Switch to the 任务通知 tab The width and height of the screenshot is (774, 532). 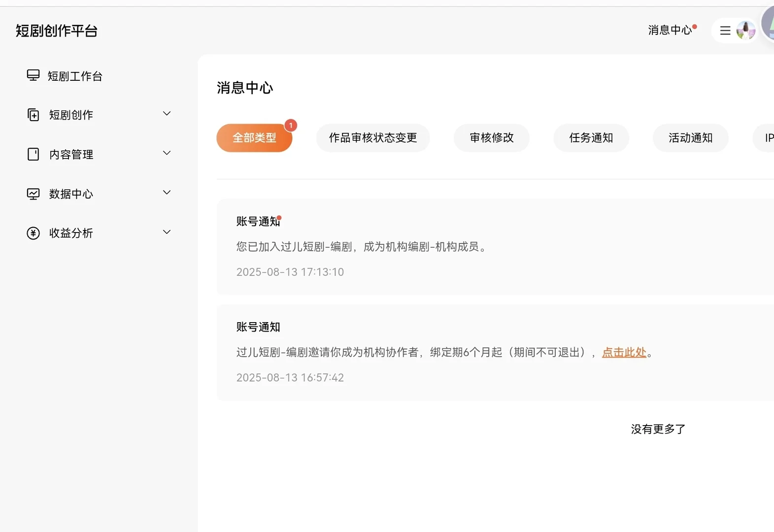coord(591,138)
